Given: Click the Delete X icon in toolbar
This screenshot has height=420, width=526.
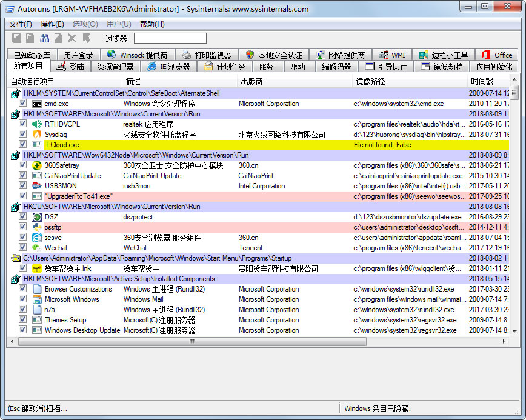Looking at the screenshot, I should [x=72, y=38].
